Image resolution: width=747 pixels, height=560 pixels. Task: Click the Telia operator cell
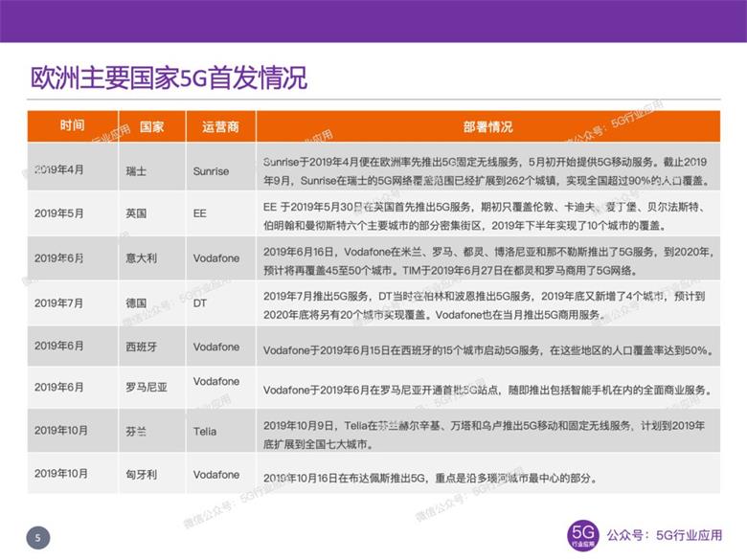206,431
